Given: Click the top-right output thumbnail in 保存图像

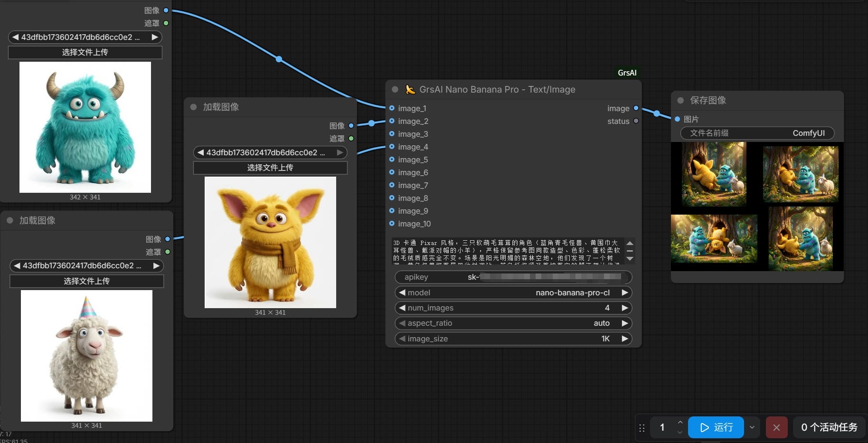Looking at the screenshot, I should pyautogui.click(x=801, y=174).
